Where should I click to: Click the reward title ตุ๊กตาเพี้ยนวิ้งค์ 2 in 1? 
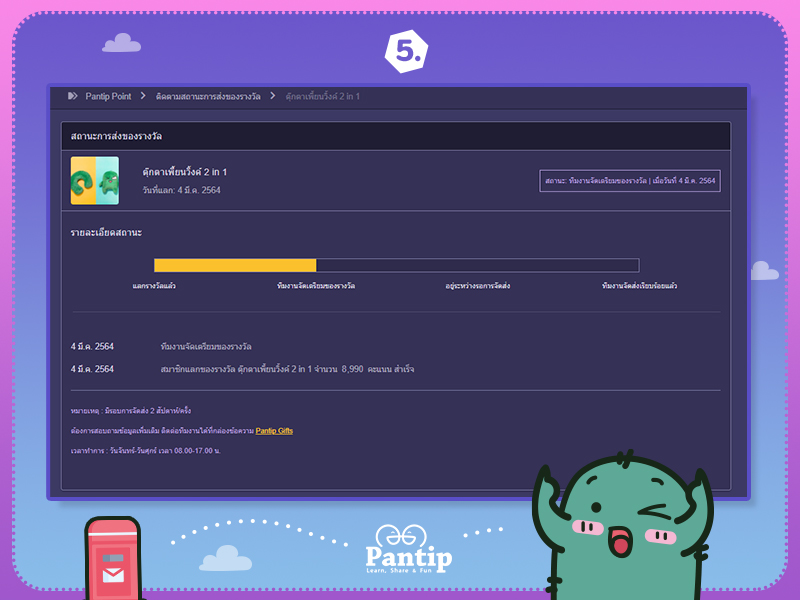point(185,172)
